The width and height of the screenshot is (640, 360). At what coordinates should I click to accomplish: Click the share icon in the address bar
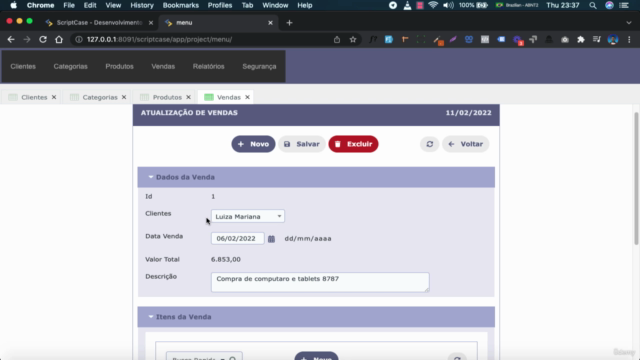click(x=337, y=40)
